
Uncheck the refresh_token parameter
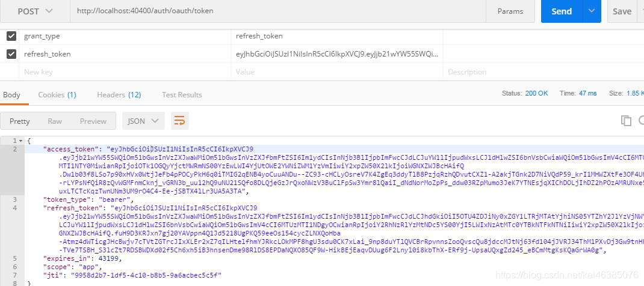11,53
